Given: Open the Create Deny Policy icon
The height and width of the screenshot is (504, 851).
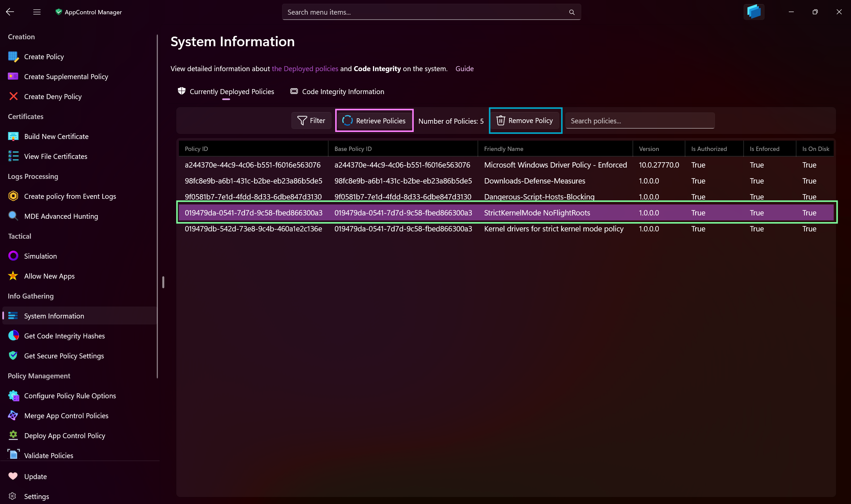Looking at the screenshot, I should click(13, 96).
